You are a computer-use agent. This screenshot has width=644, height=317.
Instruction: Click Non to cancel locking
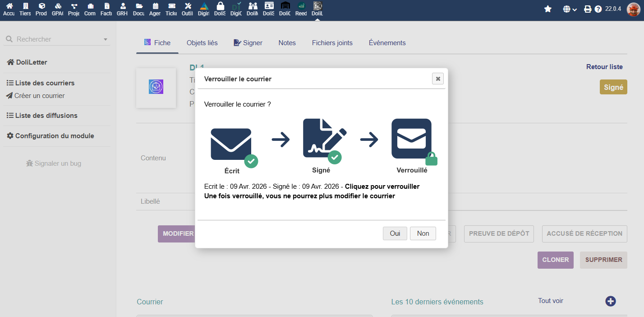tap(423, 233)
